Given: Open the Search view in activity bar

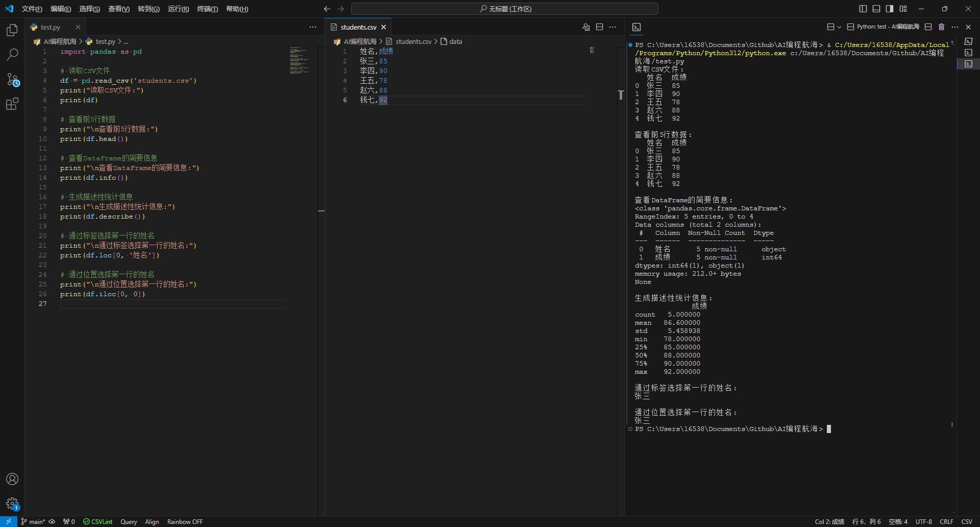Looking at the screenshot, I should coord(12,55).
